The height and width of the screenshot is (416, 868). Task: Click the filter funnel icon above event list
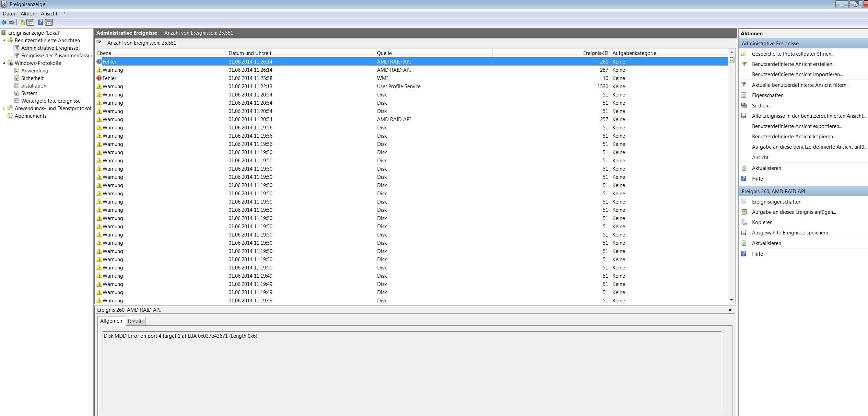99,43
